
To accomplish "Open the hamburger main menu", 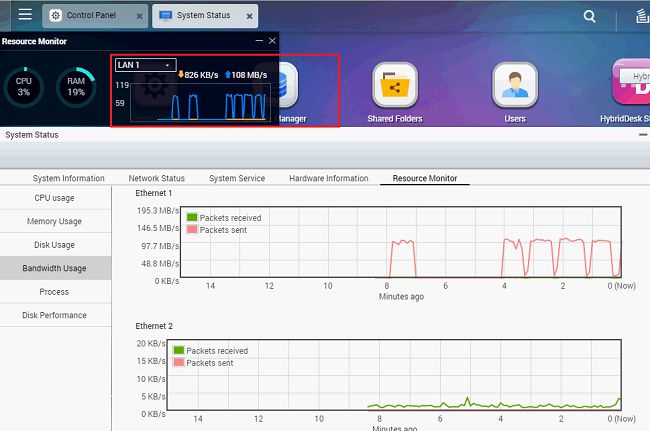I will coord(25,15).
